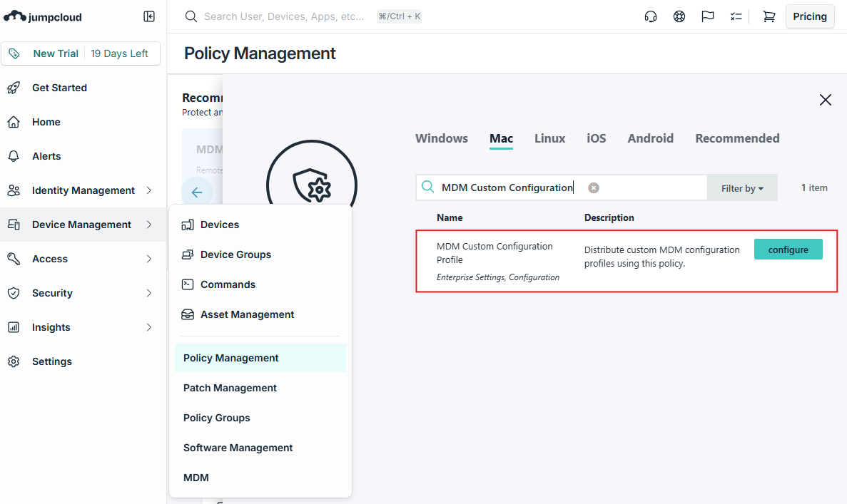This screenshot has width=847, height=504.
Task: Open the shopping cart icon
Action: point(769,16)
